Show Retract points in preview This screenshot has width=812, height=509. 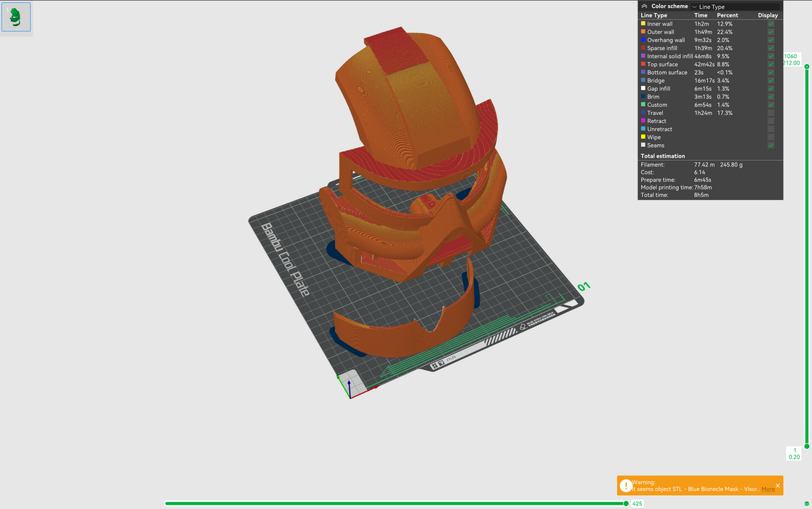pyautogui.click(x=771, y=121)
